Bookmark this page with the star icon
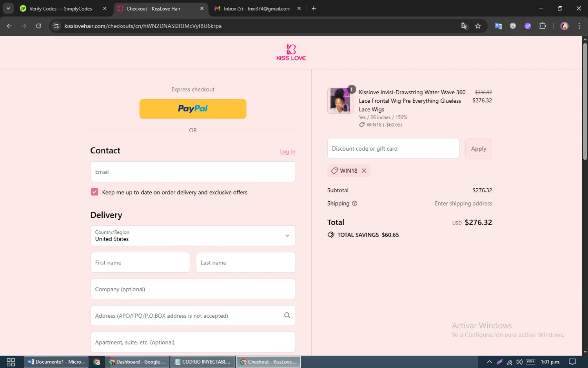 (478, 26)
